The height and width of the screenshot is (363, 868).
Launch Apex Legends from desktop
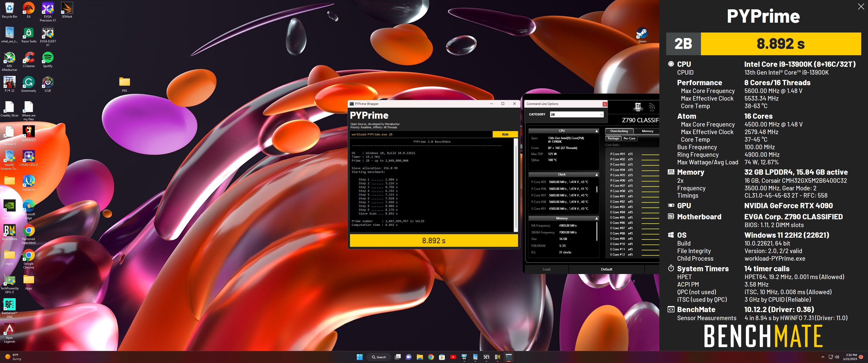pos(9,333)
